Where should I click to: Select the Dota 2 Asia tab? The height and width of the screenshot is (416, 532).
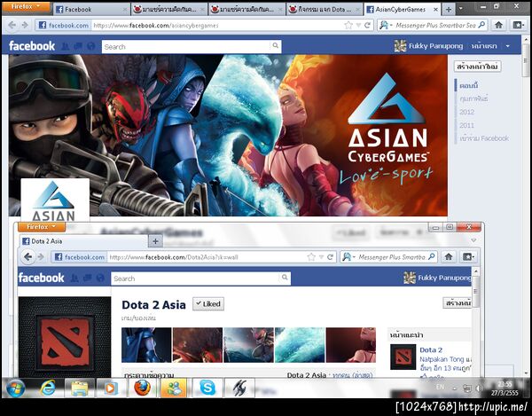coord(84,241)
